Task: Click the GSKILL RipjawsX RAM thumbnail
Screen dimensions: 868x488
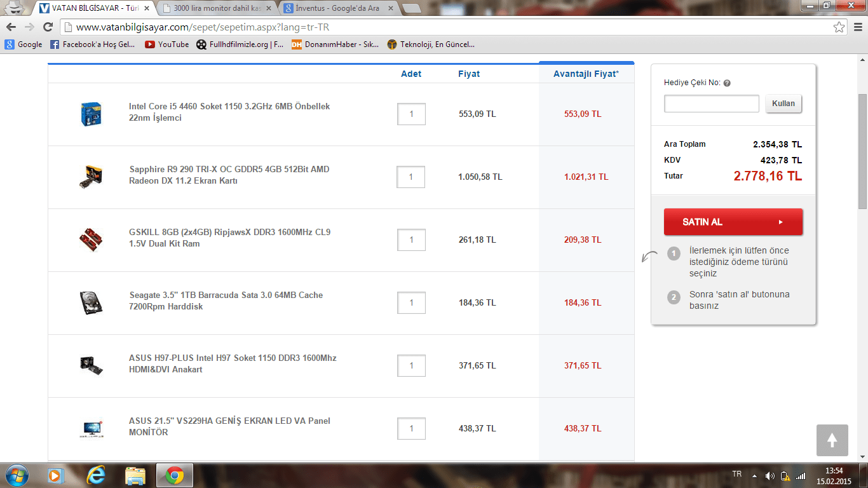Action: (92, 240)
